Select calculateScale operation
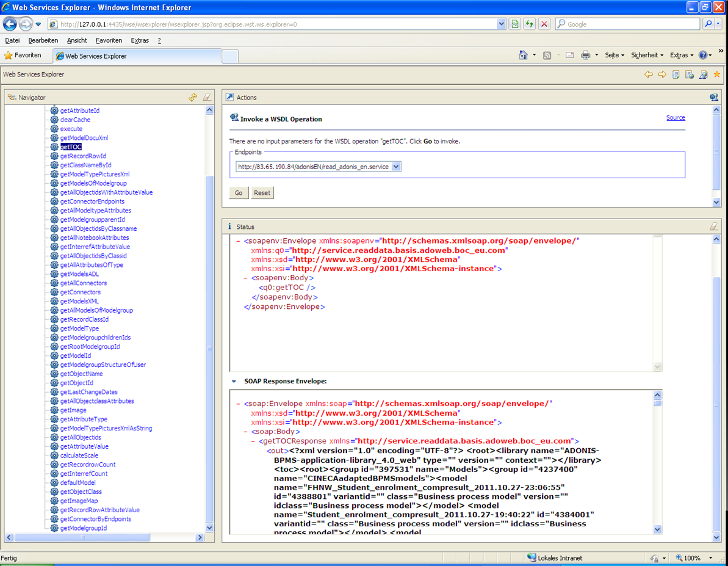 click(79, 455)
